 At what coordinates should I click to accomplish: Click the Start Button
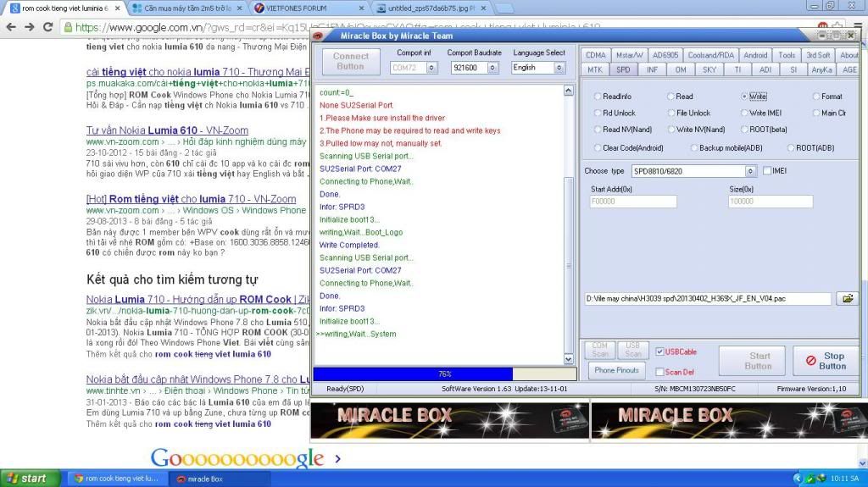754,361
